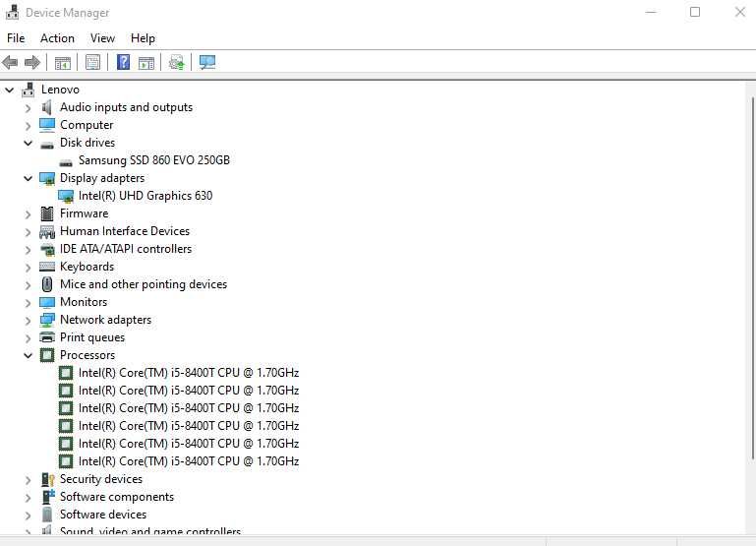The width and height of the screenshot is (756, 546).
Task: Click the Human Interface Devices icon
Action: click(47, 231)
